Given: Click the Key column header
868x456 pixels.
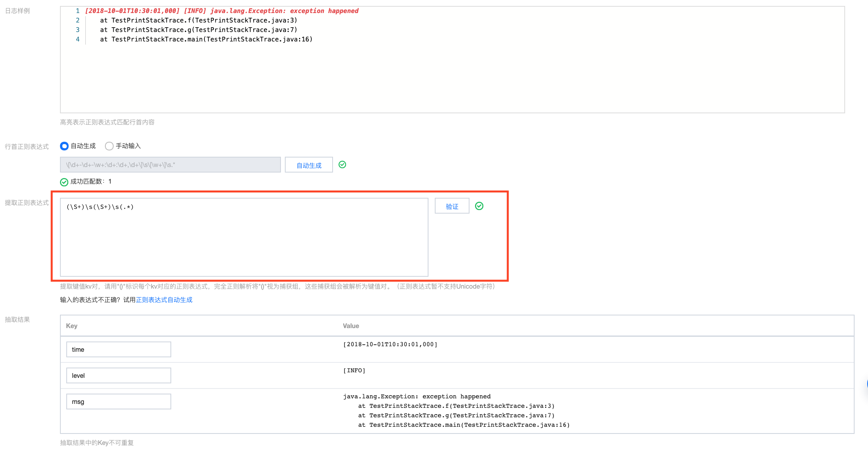Looking at the screenshot, I should tap(72, 326).
